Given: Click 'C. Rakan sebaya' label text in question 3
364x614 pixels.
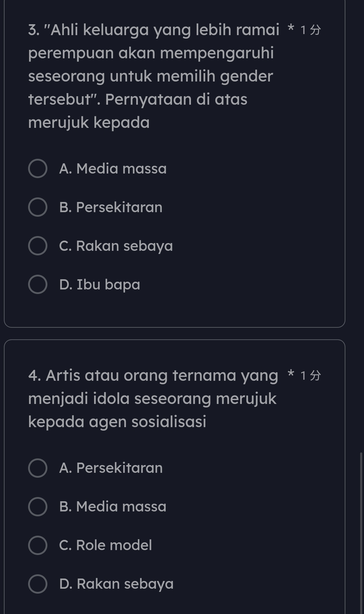Looking at the screenshot, I should (116, 246).
